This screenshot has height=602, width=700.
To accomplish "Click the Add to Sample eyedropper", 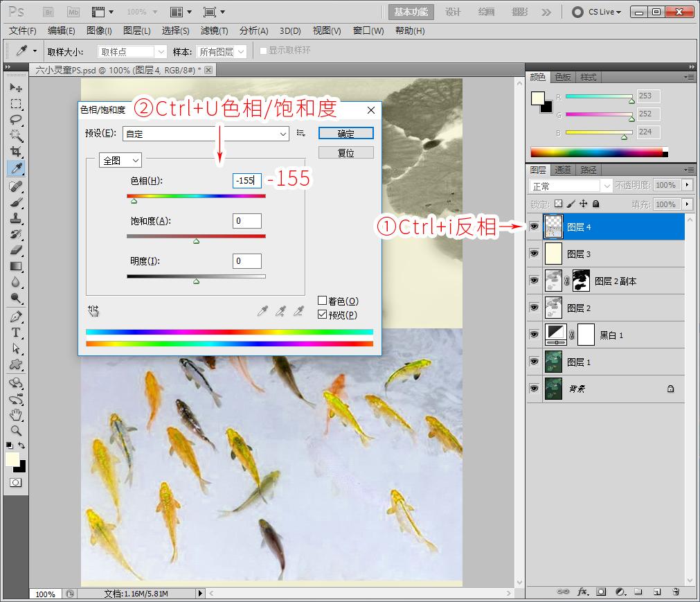I will [280, 311].
